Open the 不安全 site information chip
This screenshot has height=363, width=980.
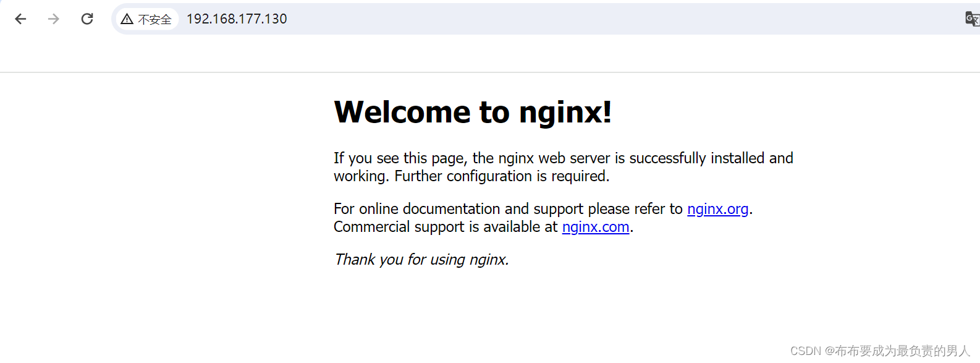coord(147,19)
